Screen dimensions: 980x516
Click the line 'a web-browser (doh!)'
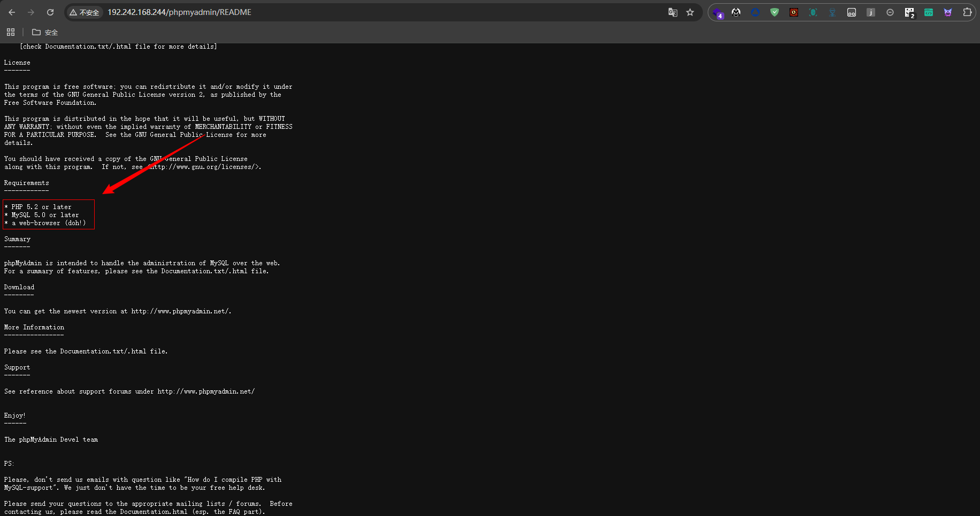pos(49,223)
